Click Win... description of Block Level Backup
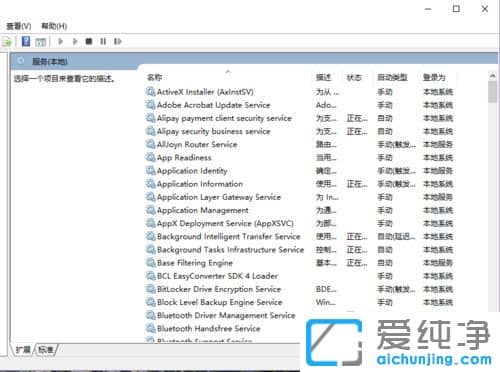 pos(325,302)
